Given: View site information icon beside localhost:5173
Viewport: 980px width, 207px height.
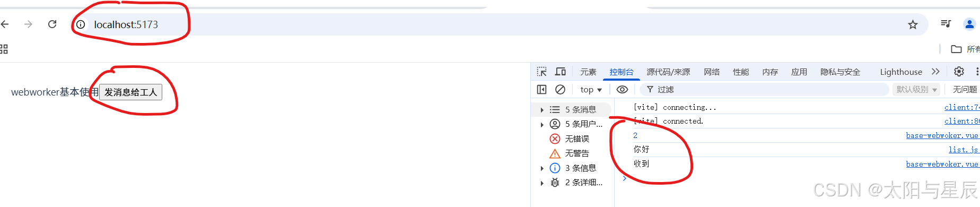Looking at the screenshot, I should (81, 24).
